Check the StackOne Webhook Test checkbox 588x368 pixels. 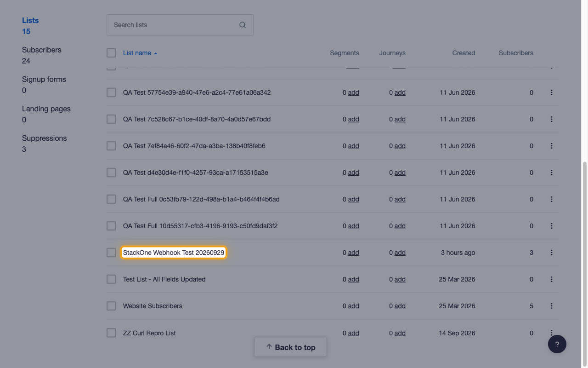point(111,253)
